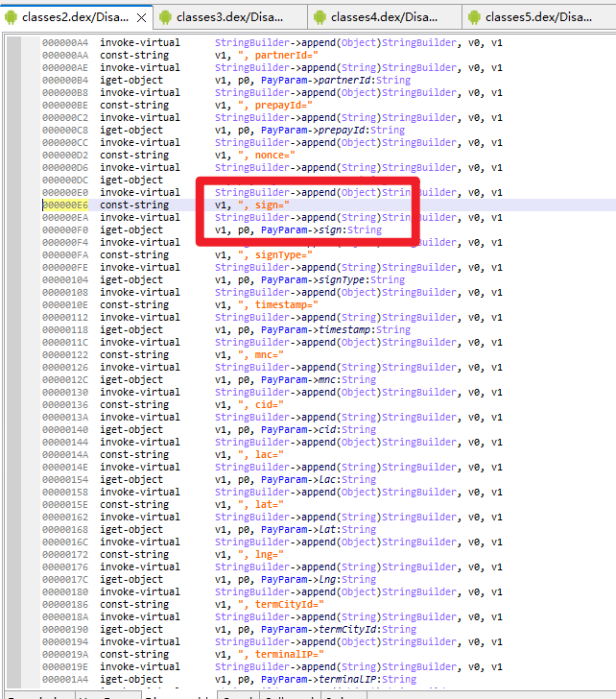Click the address 000000E6 in highlighted line
Screen dimensions: 616x699
click(x=65, y=205)
